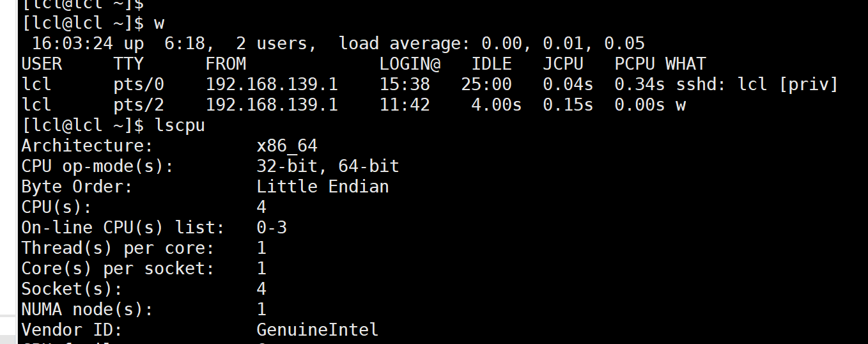Click the On-line CPU(s) list value 0-3
This screenshot has width=868, height=344.
pos(272,228)
